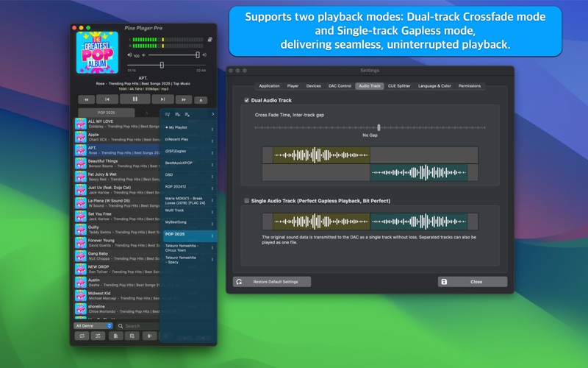
Task: Select song Fat Juicy & Wet
Action: pos(117,177)
